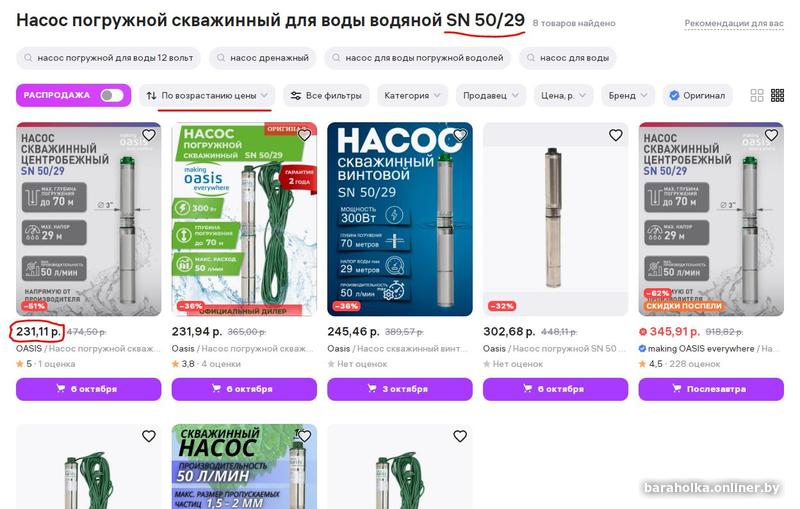Select suggestion насос дренажный

click(263, 58)
